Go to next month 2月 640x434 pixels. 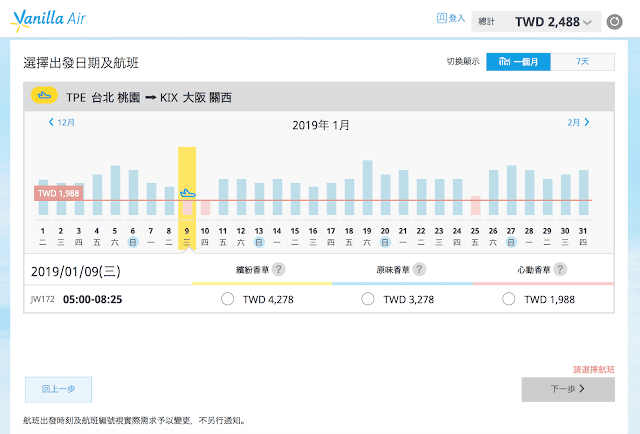point(578,122)
